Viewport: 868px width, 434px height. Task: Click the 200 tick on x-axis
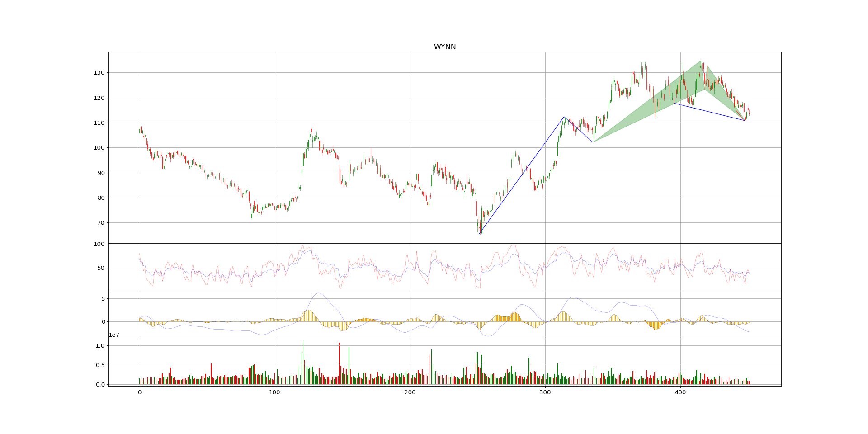pyautogui.click(x=410, y=393)
